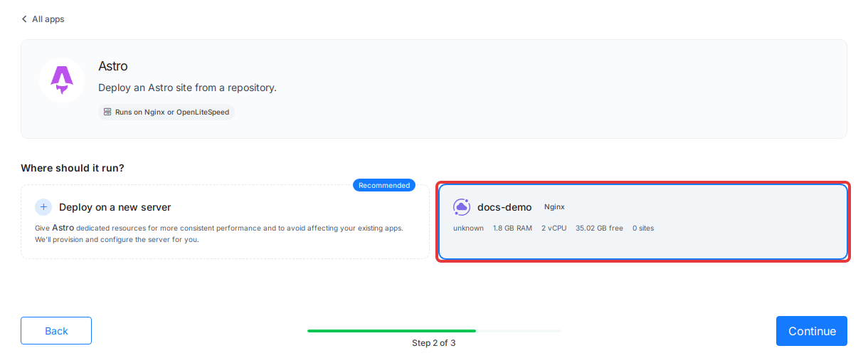The width and height of the screenshot is (868, 363).
Task: Click the '35.02 GB free' value
Action: point(600,228)
